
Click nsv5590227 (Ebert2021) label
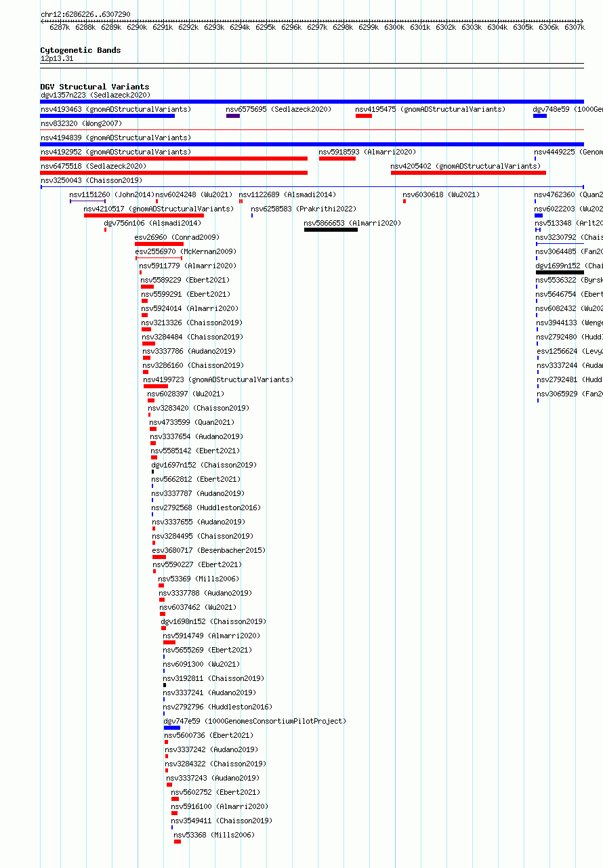coord(197,564)
